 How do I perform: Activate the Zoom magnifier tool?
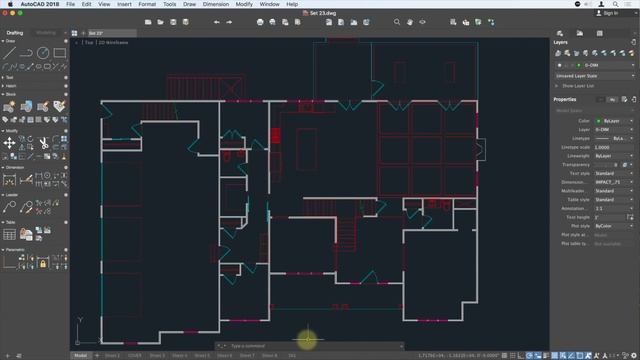(397, 22)
